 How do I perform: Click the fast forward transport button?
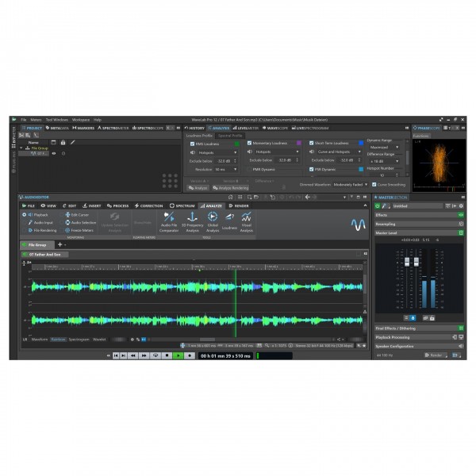[x=144, y=355]
